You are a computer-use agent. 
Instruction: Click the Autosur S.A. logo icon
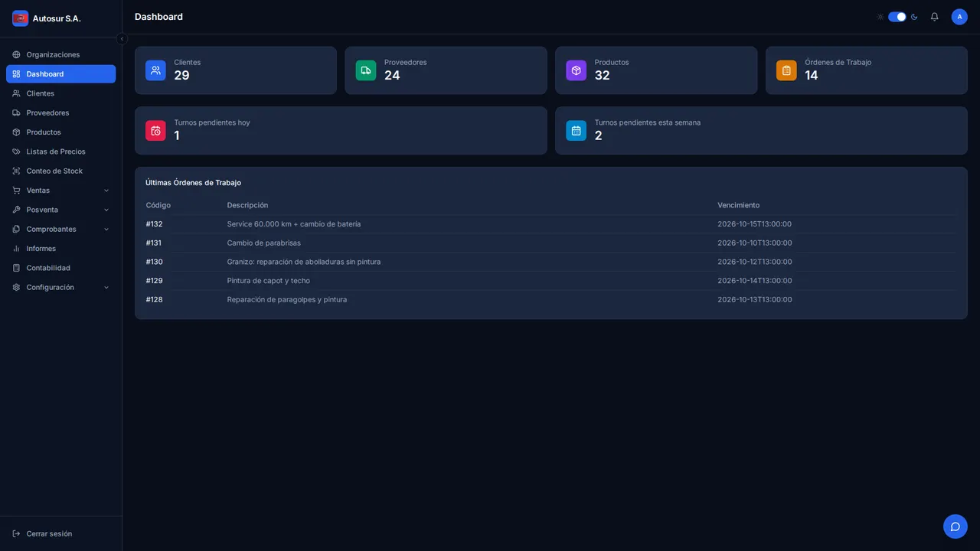tap(20, 18)
